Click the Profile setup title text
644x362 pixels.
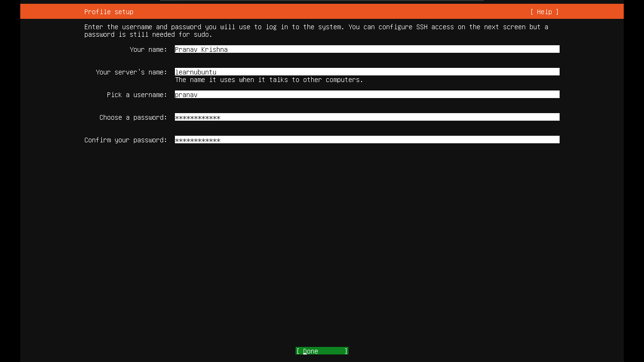(109, 12)
